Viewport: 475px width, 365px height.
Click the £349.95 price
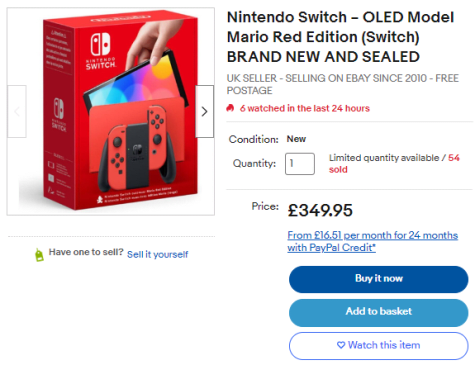tap(320, 210)
